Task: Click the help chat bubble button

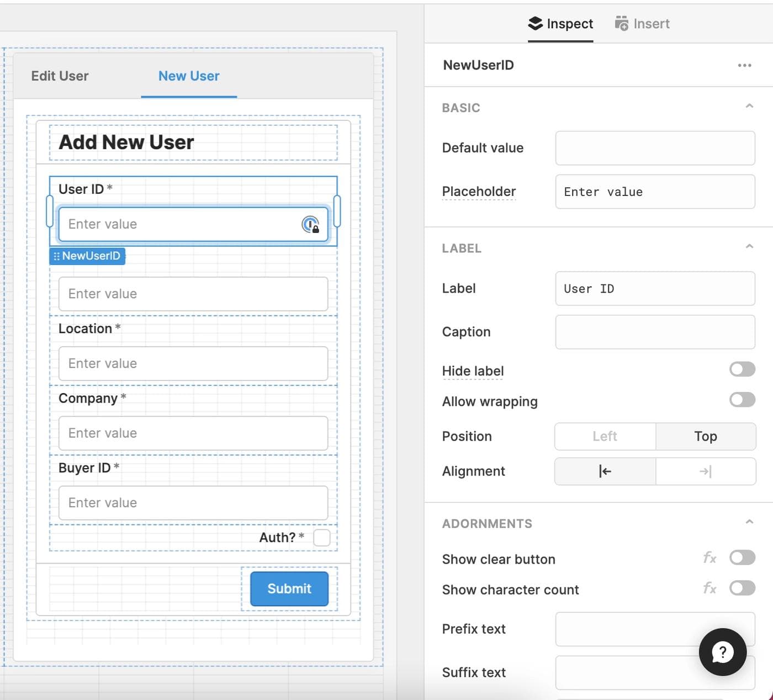Action: [x=722, y=652]
